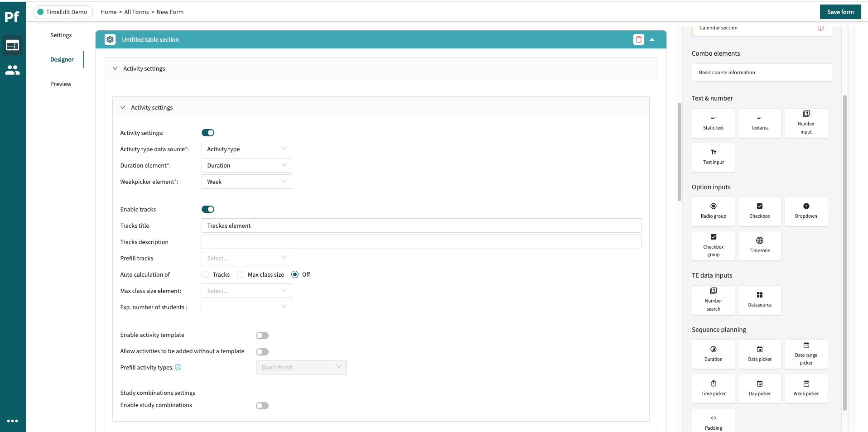Collapse the outer Activity settings panel
Image resolution: width=868 pixels, height=432 pixels.
115,68
